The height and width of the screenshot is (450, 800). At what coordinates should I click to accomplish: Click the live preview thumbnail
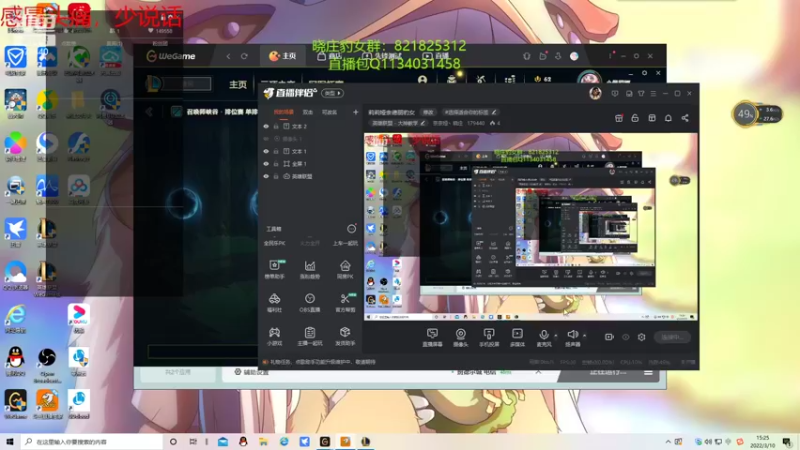pyautogui.click(x=531, y=227)
